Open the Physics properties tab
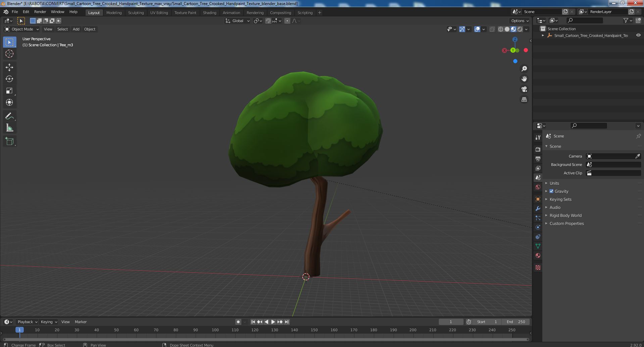This screenshot has height=347, width=644. pos(538,227)
